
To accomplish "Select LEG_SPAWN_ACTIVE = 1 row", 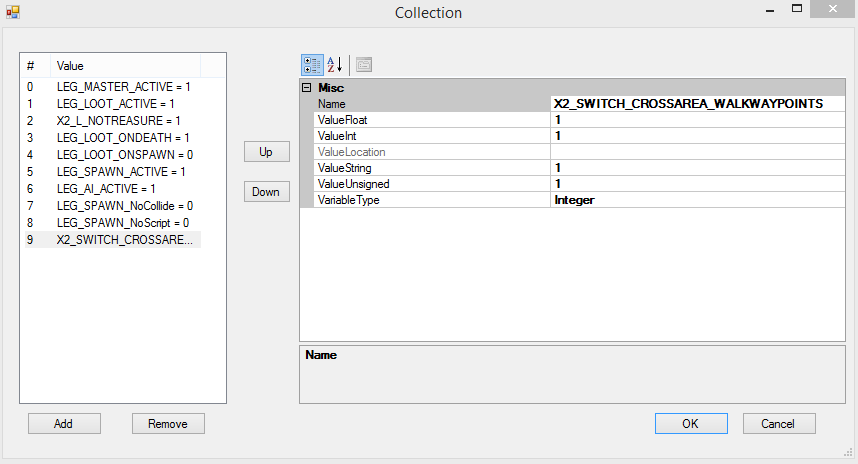I will click(x=113, y=171).
